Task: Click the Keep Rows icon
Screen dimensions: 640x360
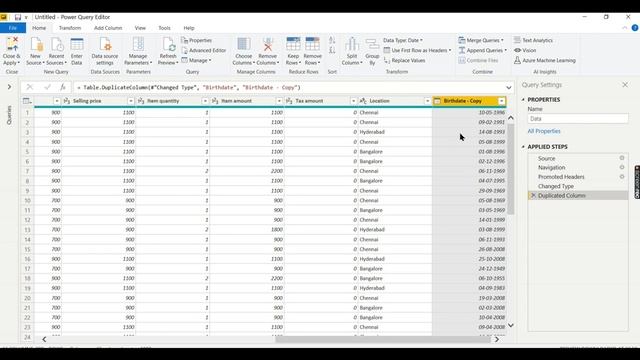Action: 293,44
